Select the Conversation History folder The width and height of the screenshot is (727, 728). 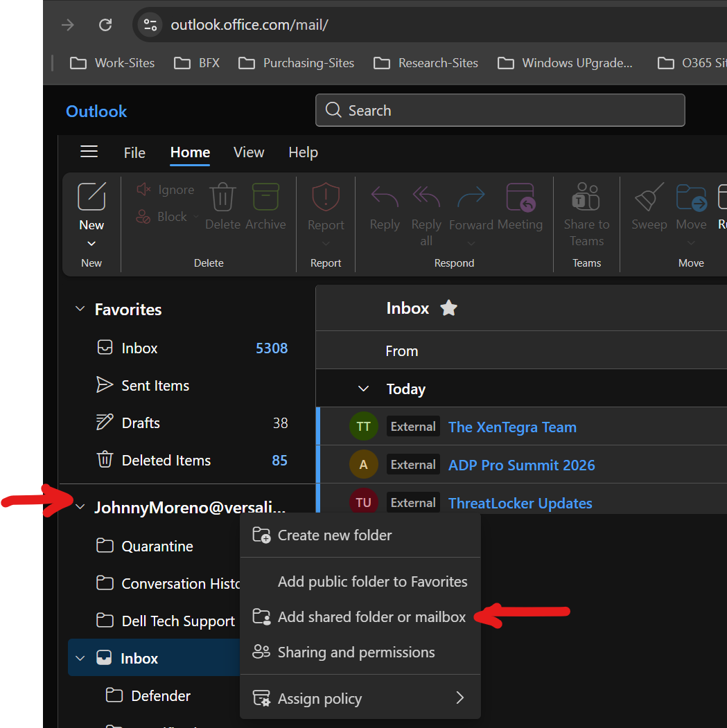tap(155, 584)
